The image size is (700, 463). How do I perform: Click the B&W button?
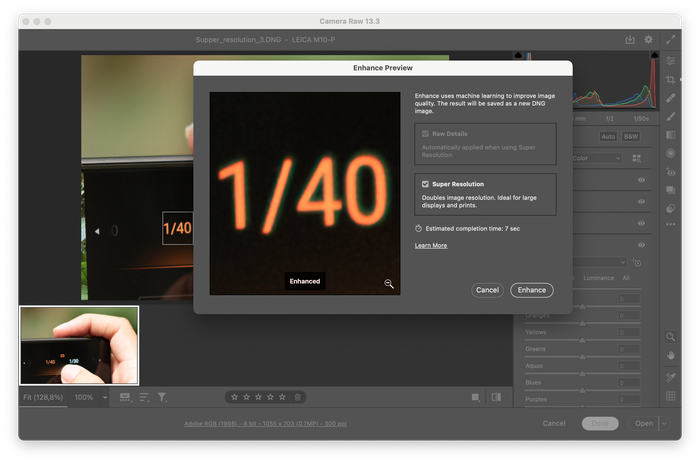tap(631, 137)
